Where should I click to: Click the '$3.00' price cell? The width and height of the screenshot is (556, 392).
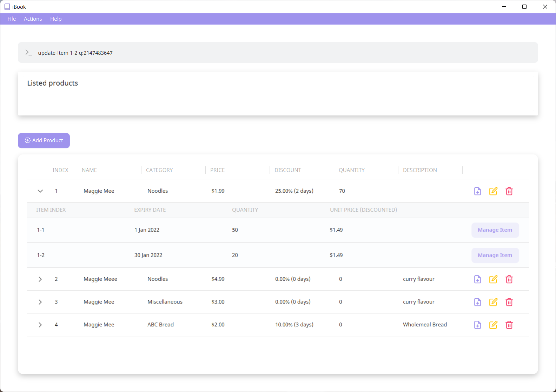tap(218, 302)
